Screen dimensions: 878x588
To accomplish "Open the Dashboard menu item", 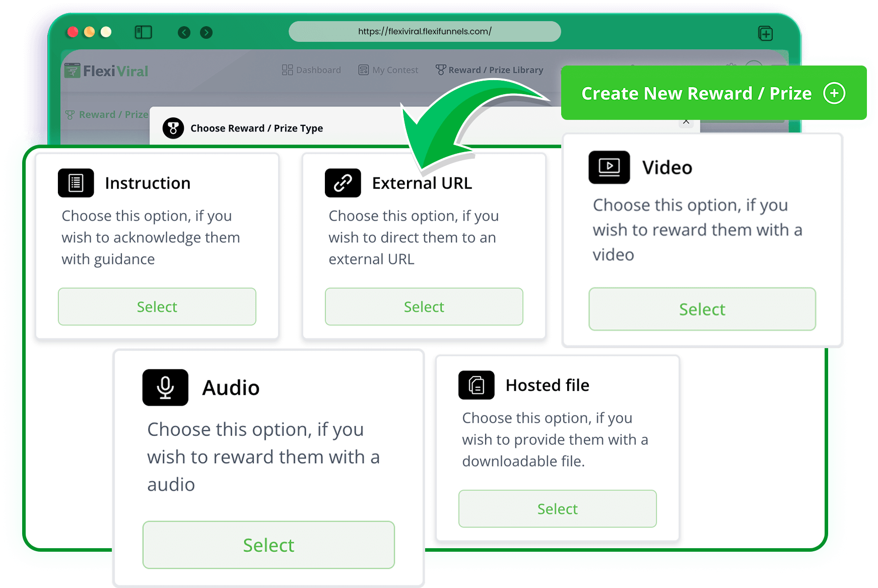I will (x=312, y=70).
